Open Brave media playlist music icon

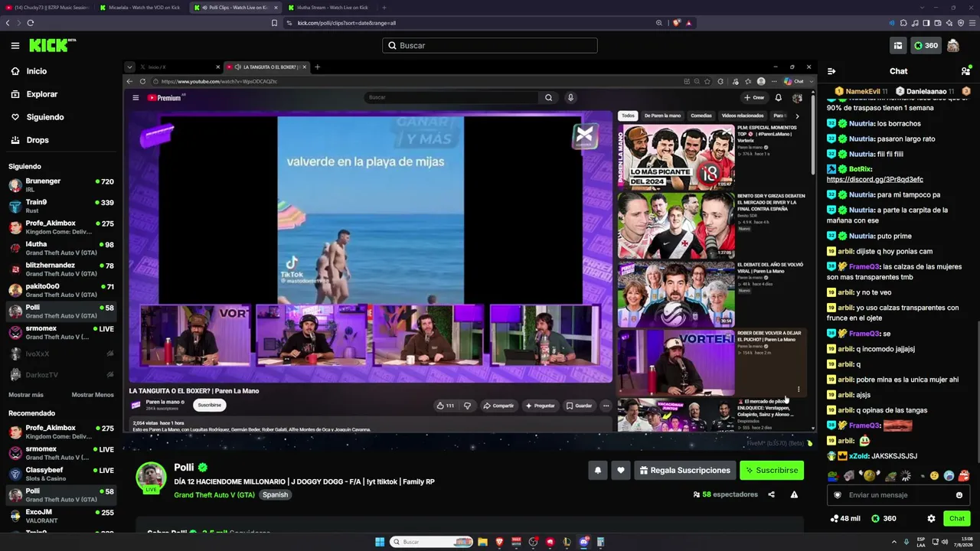tap(915, 23)
